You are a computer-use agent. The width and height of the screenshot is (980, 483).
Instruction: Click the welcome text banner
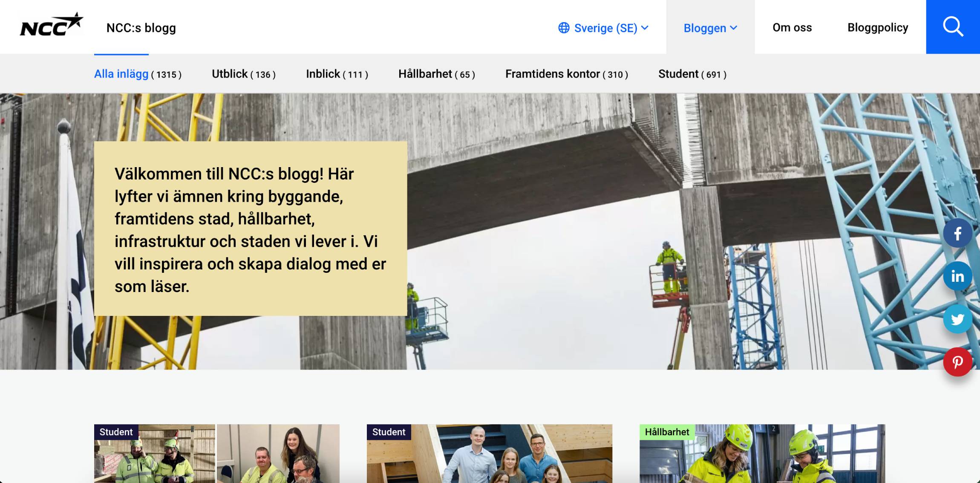[x=251, y=228]
